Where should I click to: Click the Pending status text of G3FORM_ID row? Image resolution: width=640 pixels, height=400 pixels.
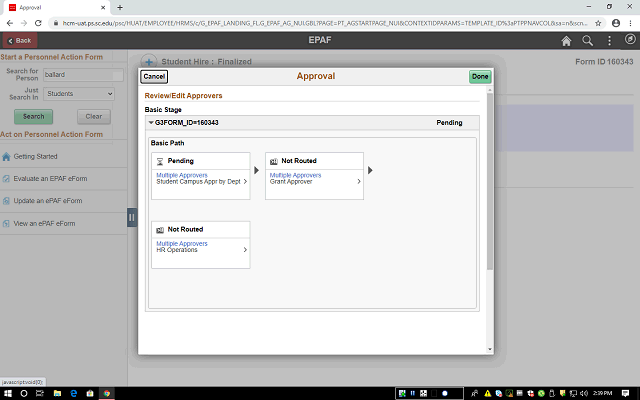click(449, 122)
